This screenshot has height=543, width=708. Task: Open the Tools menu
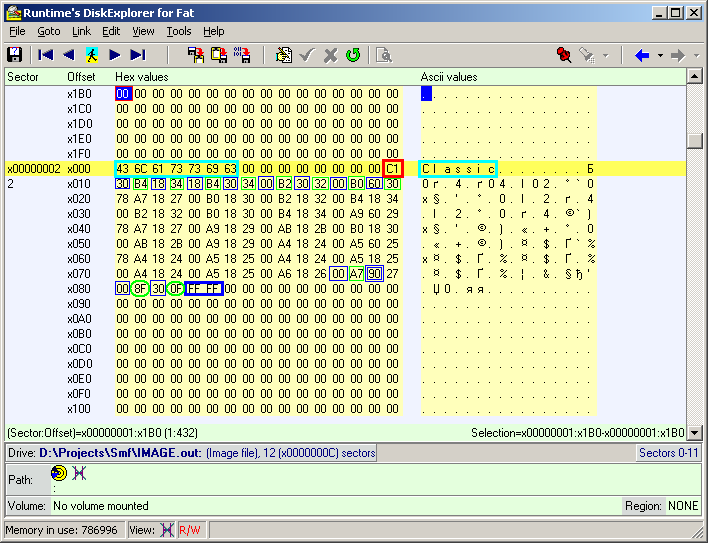click(x=179, y=31)
